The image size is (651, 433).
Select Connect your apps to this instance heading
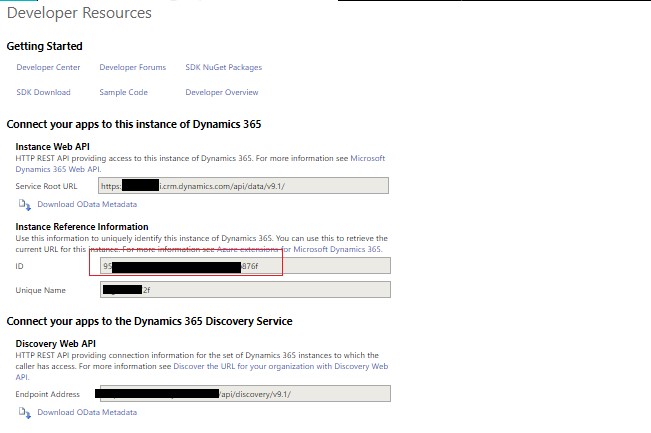[134, 124]
